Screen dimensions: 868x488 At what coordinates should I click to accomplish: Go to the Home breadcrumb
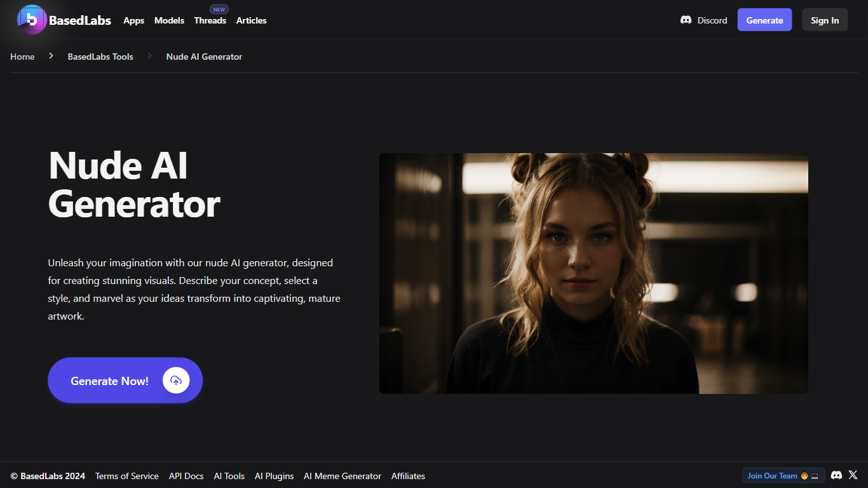pyautogui.click(x=22, y=57)
